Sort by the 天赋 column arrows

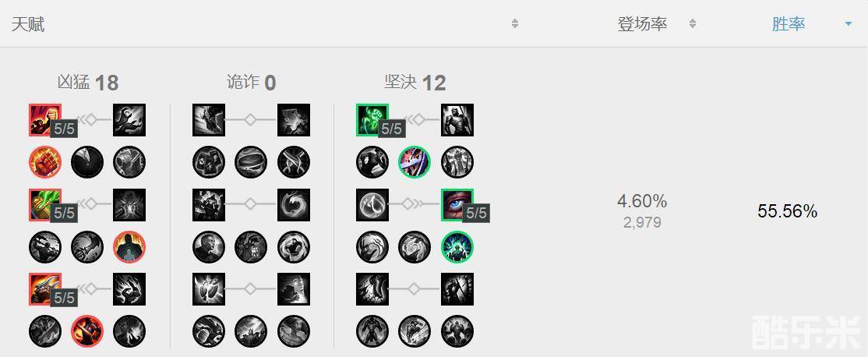click(515, 24)
